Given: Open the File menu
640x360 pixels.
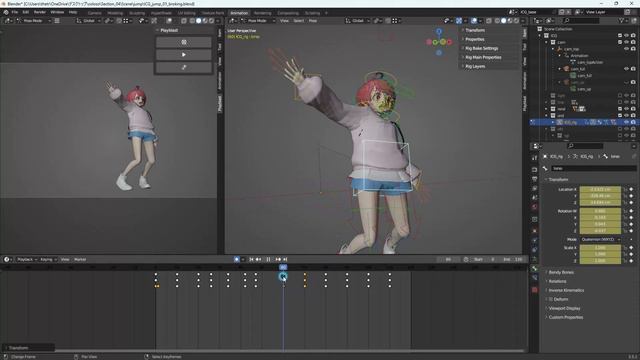Looking at the screenshot, I should pyautogui.click(x=15, y=12).
